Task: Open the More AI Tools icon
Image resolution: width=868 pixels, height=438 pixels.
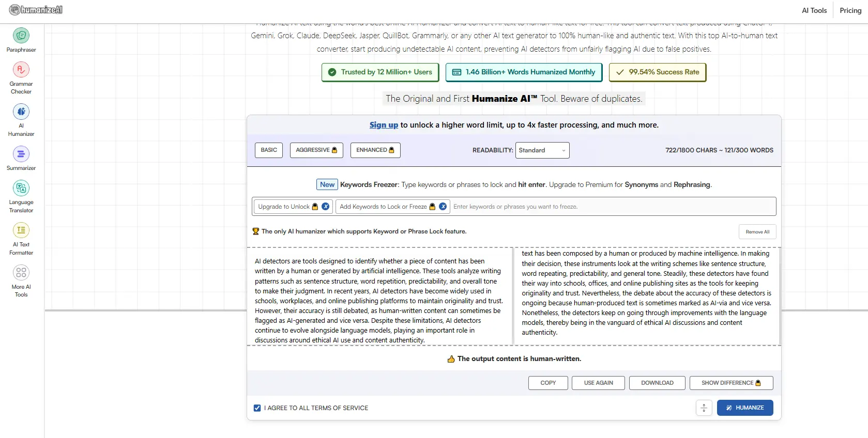Action: tap(21, 273)
